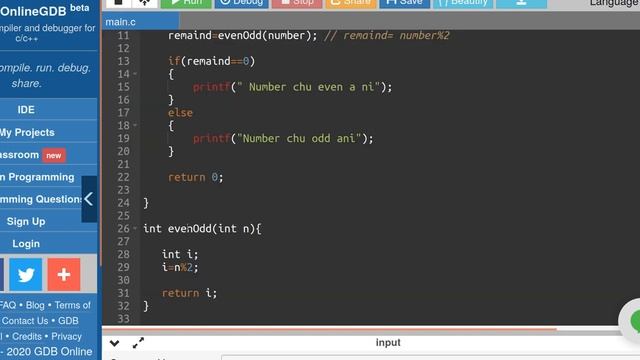Viewport: 640px width, 360px height.
Task: Switch to the main.c file tab
Action: pyautogui.click(x=140, y=22)
